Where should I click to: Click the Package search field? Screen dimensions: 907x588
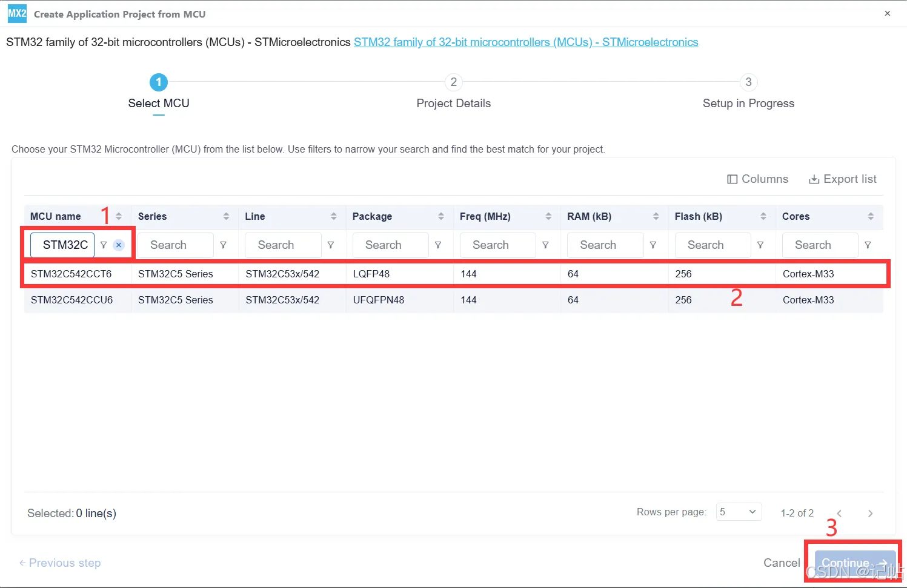point(390,245)
